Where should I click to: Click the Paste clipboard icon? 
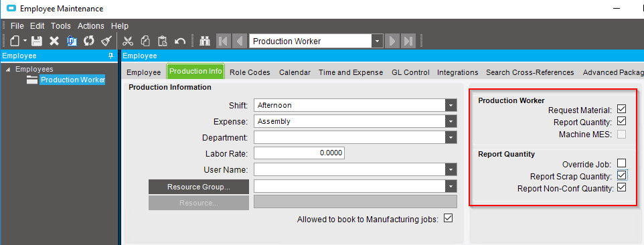tap(163, 41)
